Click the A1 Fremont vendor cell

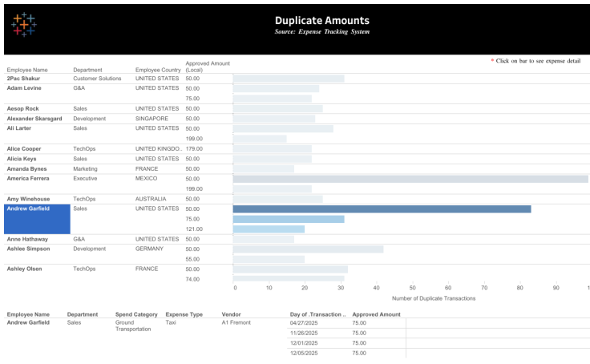[236, 323]
